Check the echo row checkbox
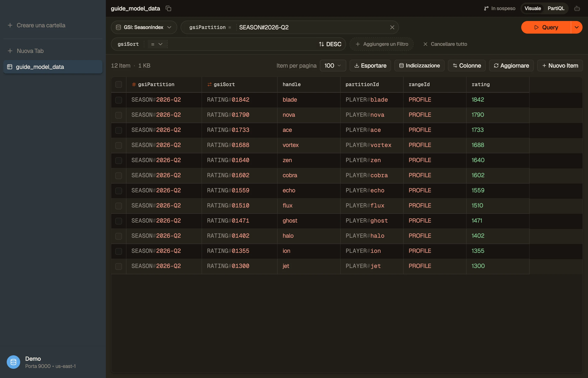 click(x=119, y=191)
